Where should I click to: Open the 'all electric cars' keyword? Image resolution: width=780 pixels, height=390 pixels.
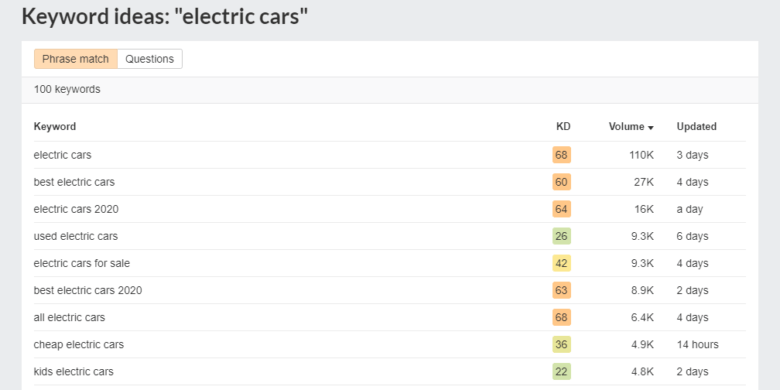point(69,317)
